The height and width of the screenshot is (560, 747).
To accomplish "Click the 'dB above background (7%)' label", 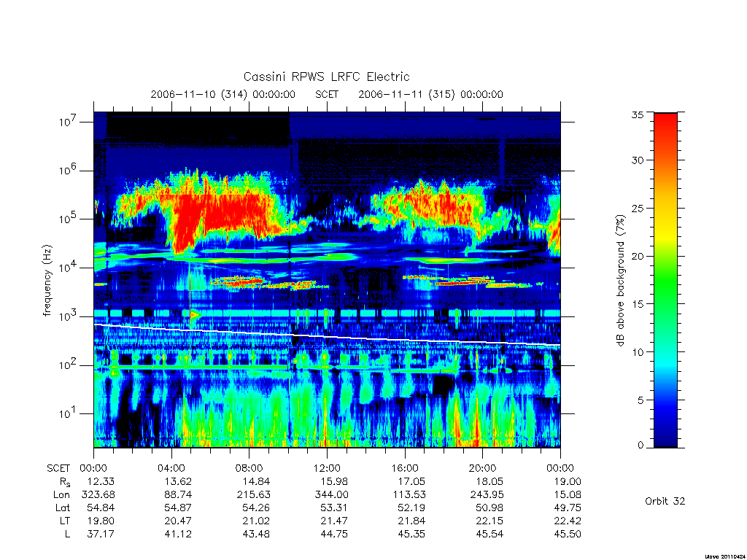I will pos(620,281).
